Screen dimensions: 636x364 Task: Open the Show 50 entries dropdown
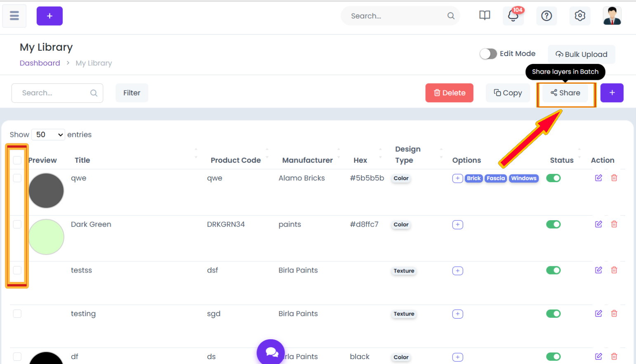[x=48, y=134]
